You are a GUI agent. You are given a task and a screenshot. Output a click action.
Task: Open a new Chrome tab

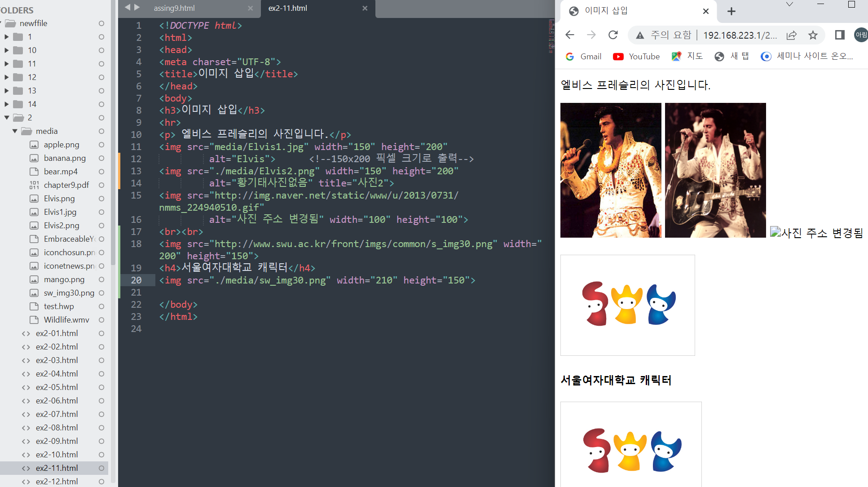[731, 11]
